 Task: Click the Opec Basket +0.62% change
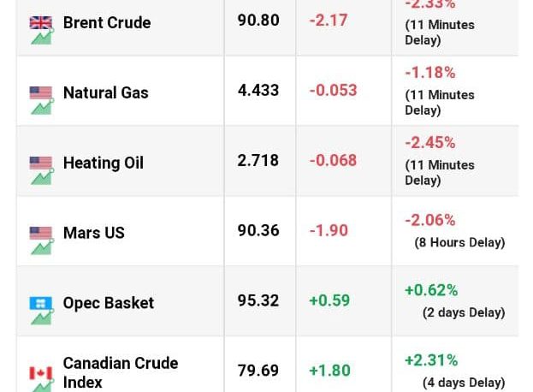[431, 290]
